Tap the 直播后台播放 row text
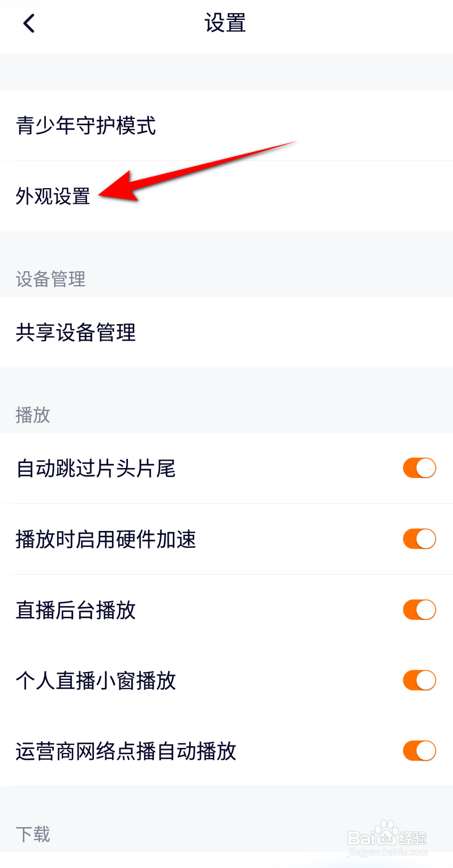This screenshot has width=453, height=868. point(76,610)
